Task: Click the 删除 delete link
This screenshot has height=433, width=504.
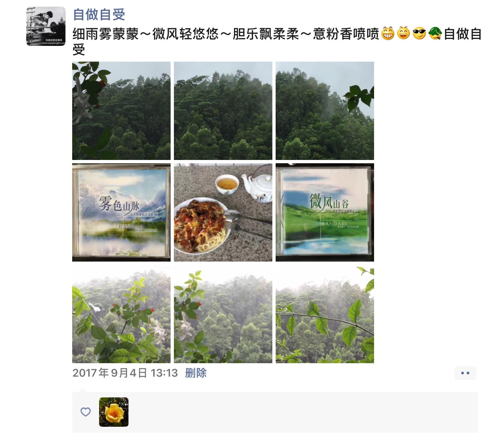Action: pyautogui.click(x=196, y=373)
